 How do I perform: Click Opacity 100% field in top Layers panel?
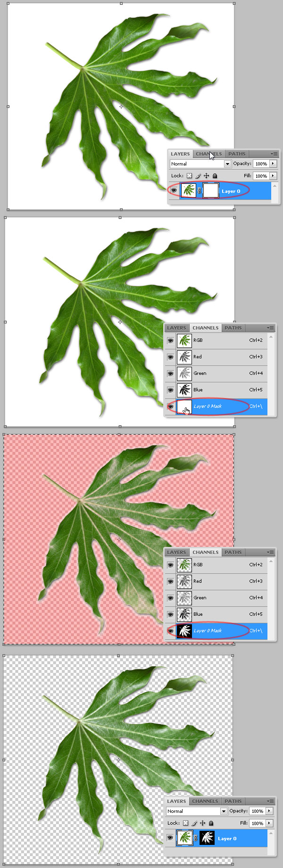[x=261, y=164]
